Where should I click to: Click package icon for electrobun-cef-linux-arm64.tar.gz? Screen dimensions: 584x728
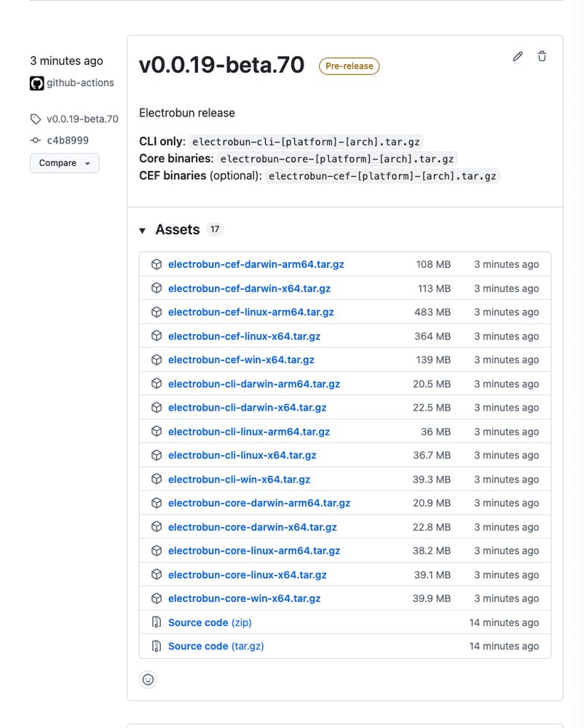157,312
